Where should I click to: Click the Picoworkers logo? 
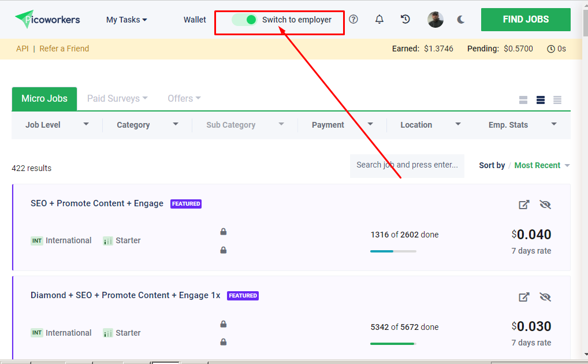47,20
